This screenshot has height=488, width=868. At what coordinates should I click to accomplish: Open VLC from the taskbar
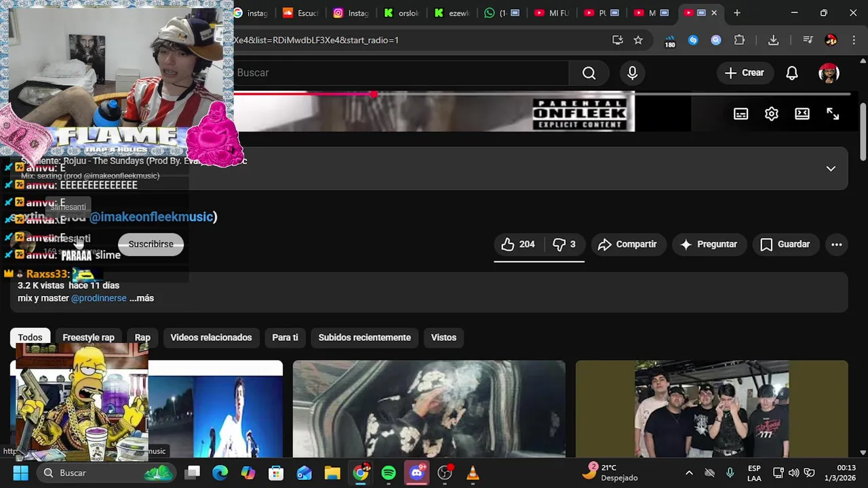click(x=473, y=473)
